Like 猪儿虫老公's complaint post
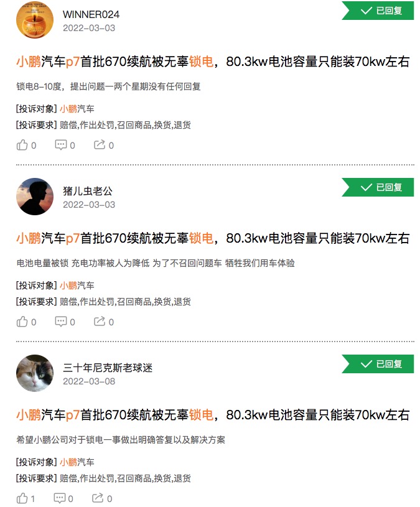Viewport: 420px width, 507px height. [22, 322]
